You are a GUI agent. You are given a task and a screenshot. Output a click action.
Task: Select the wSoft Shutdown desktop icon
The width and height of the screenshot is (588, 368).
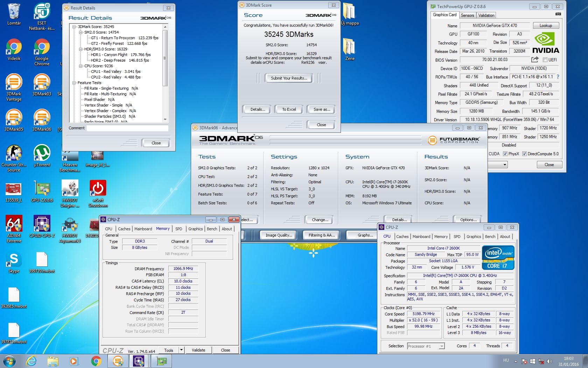coord(98,194)
